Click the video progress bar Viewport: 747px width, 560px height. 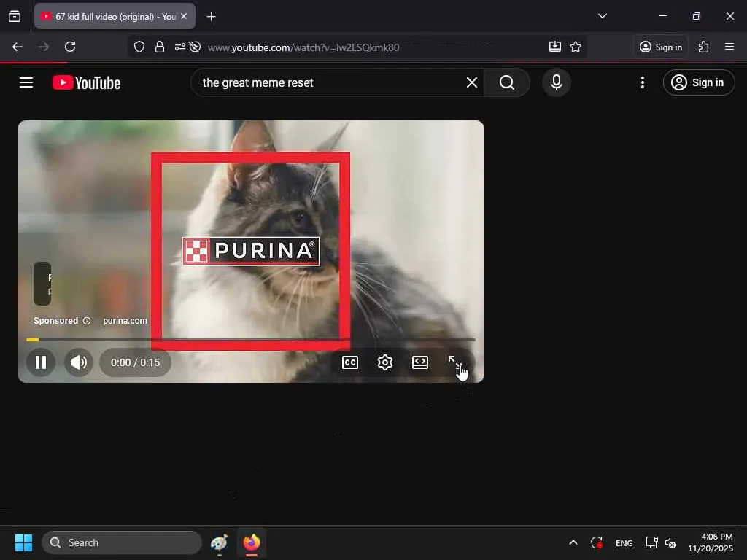[251, 340]
